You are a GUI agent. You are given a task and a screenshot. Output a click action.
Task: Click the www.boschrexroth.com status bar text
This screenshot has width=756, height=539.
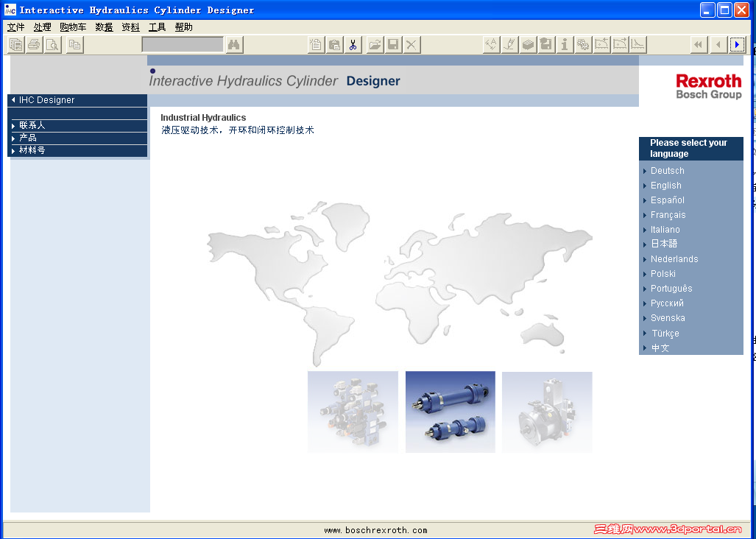click(x=375, y=530)
